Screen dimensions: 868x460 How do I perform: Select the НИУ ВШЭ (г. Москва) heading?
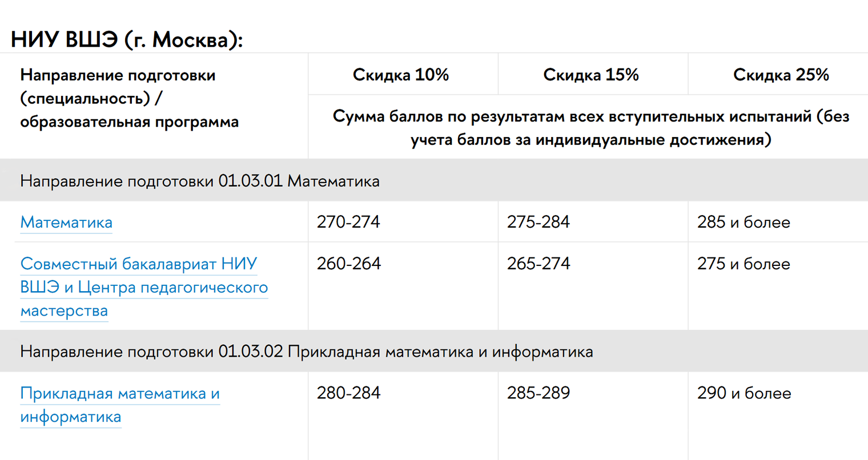(x=127, y=40)
